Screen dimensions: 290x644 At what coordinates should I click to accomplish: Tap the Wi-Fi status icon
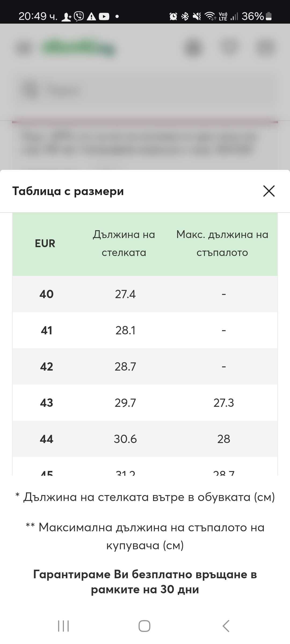[210, 16]
